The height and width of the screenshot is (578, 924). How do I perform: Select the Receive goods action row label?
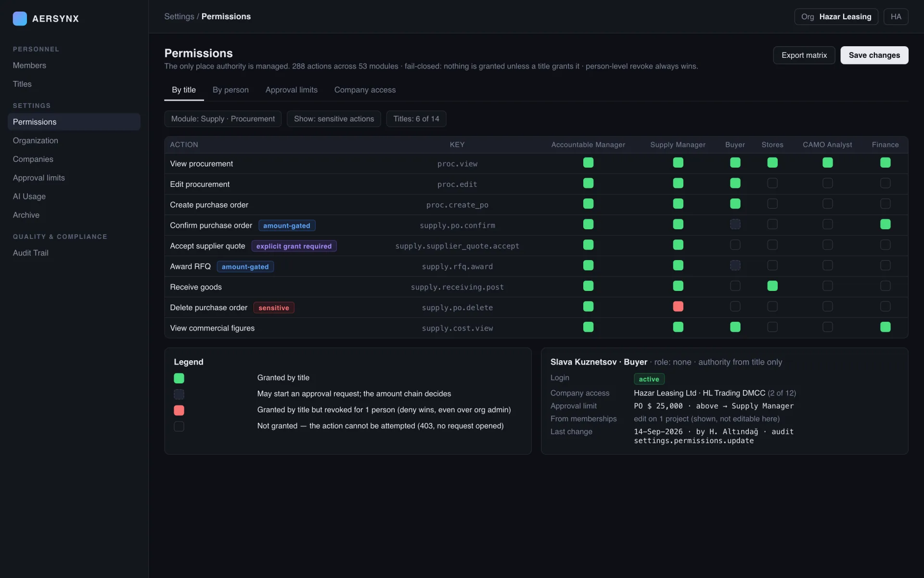(196, 287)
